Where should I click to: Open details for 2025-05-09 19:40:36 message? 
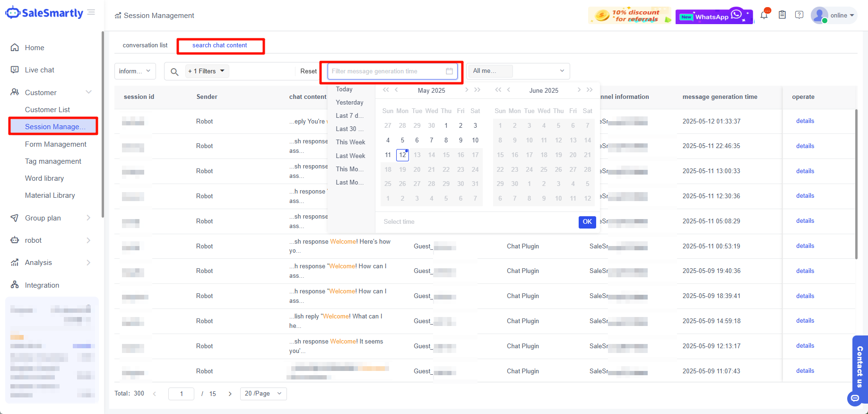805,271
